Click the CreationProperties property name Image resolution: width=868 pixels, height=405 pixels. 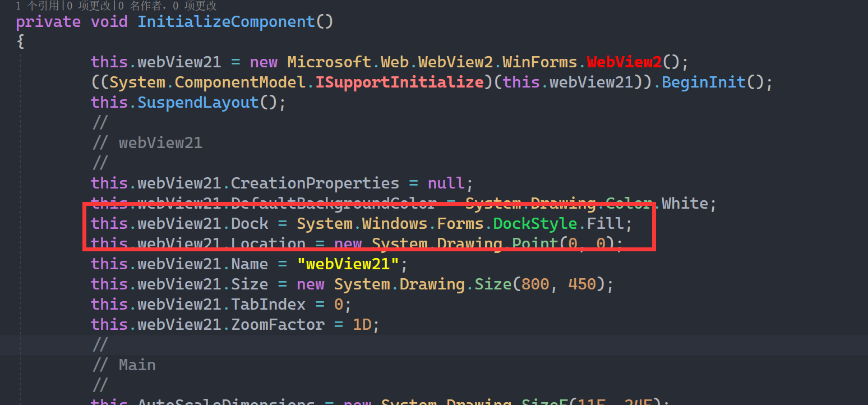click(x=315, y=183)
